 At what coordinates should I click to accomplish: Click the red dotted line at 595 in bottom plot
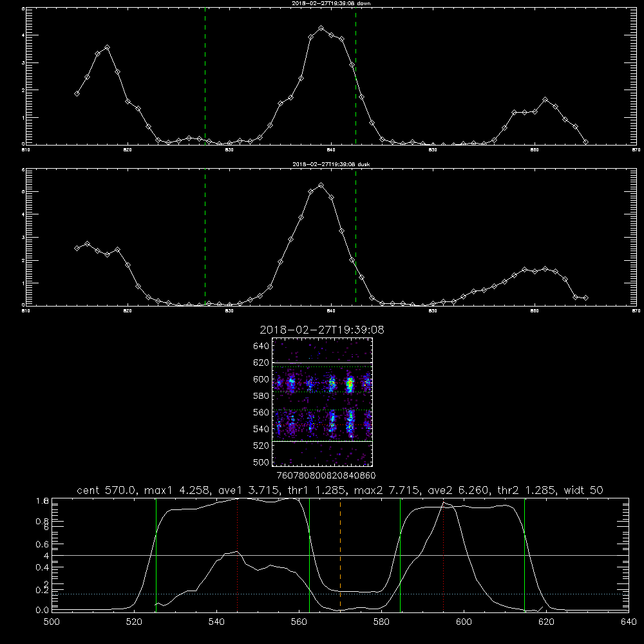(x=444, y=554)
